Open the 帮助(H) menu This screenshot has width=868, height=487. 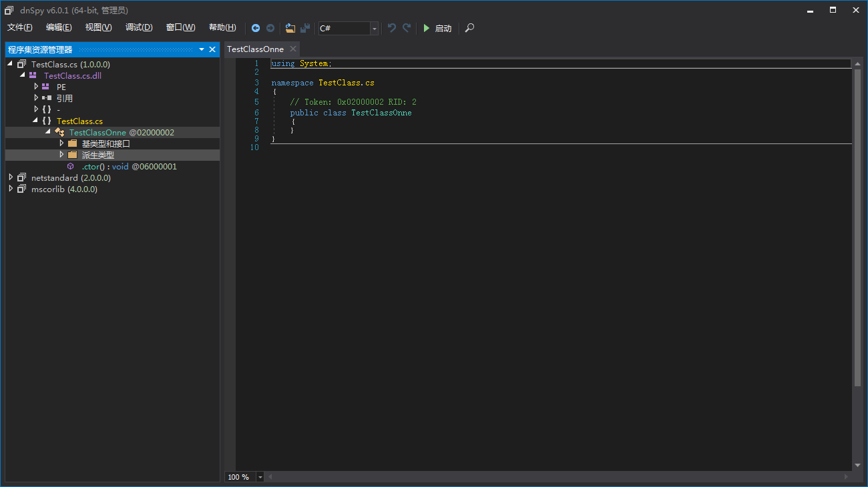222,28
